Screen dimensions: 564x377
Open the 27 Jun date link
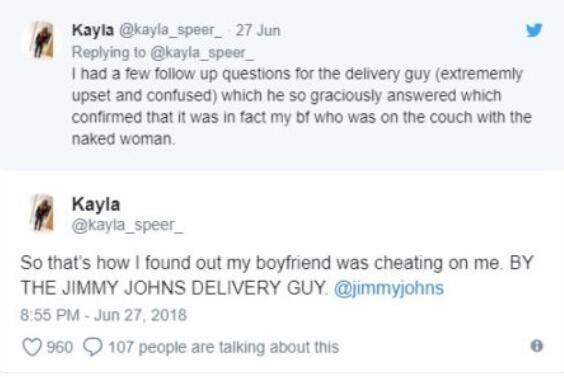click(258, 30)
